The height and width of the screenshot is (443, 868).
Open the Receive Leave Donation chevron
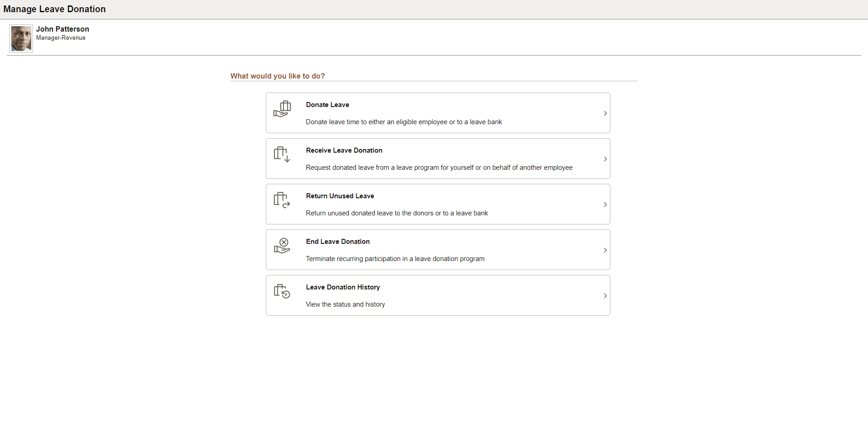click(x=605, y=159)
